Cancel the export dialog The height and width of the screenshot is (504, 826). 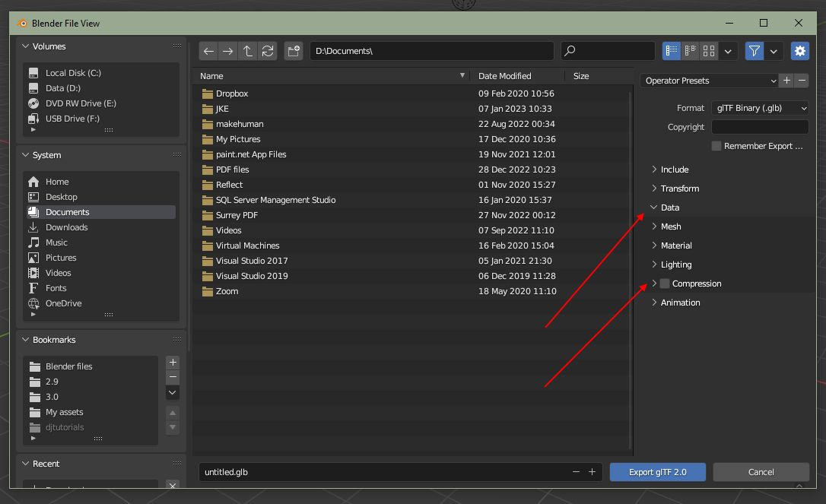761,472
